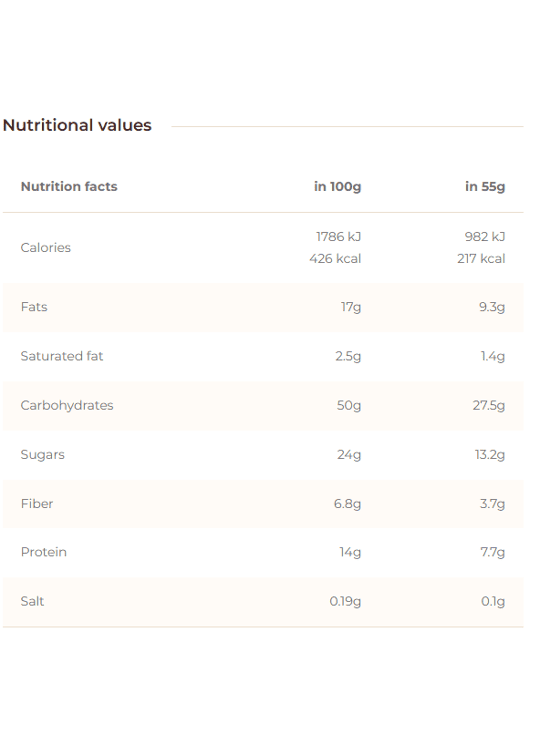540x740 pixels.
Task: Click the Sugars row label
Action: [42, 455]
